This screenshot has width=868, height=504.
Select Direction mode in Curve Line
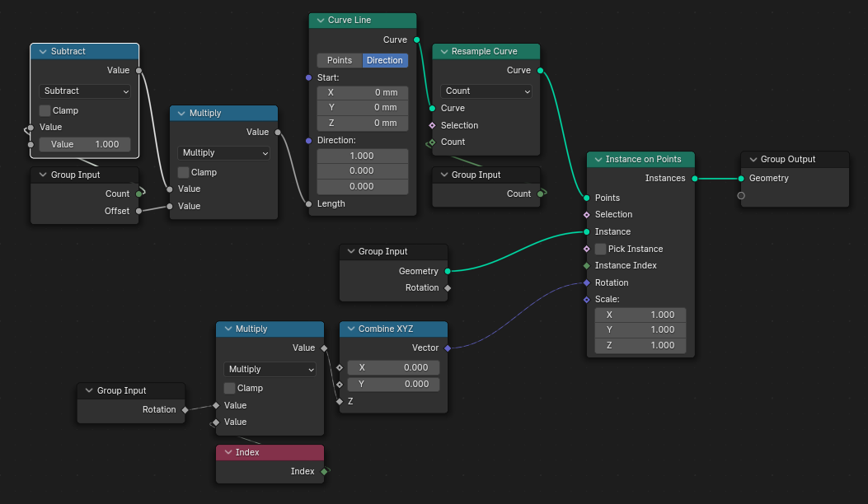[x=385, y=60]
